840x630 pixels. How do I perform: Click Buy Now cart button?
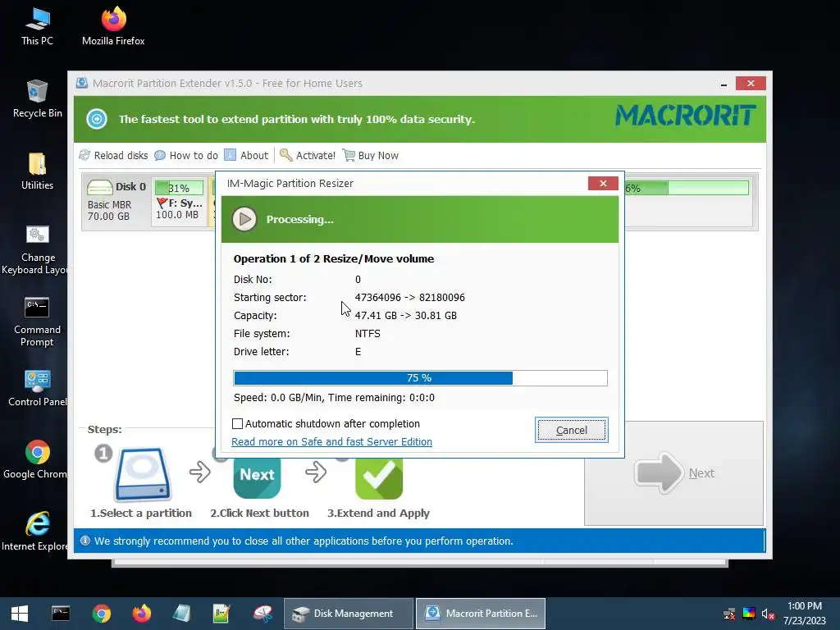[371, 155]
